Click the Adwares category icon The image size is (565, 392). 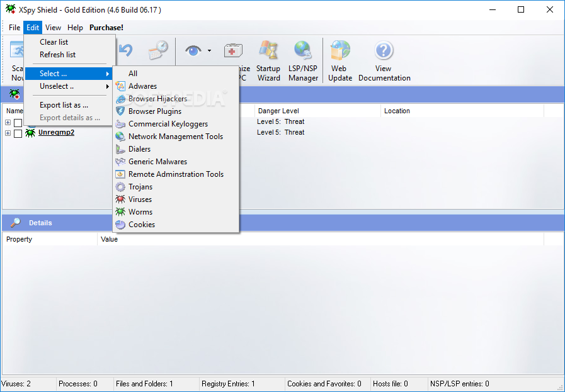coord(120,86)
